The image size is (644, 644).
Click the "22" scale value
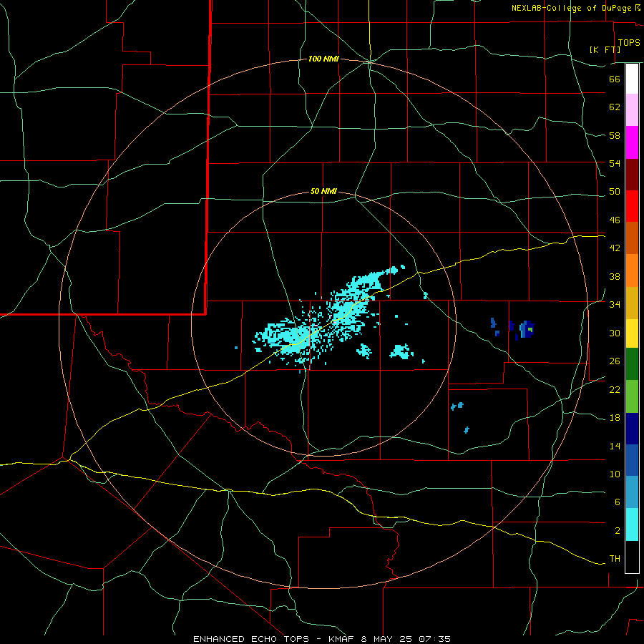(615, 389)
